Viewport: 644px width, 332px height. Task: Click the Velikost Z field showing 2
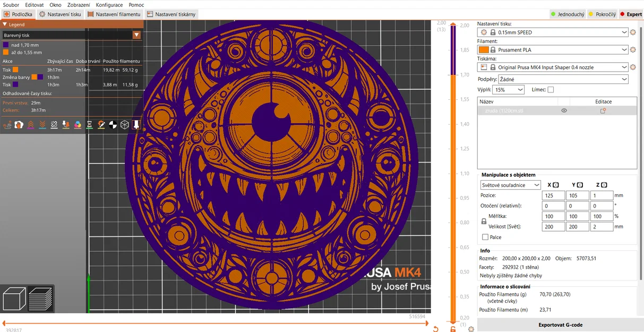(602, 227)
